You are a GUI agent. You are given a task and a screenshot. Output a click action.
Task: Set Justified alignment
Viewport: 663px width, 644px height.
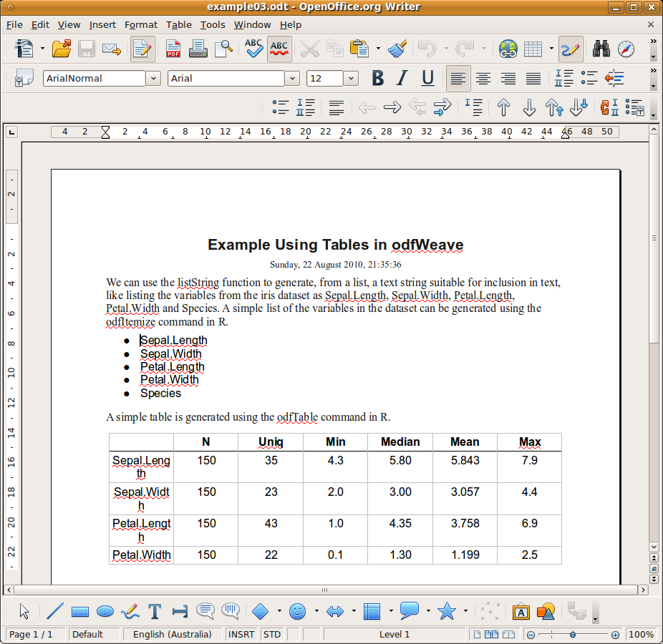(x=533, y=78)
